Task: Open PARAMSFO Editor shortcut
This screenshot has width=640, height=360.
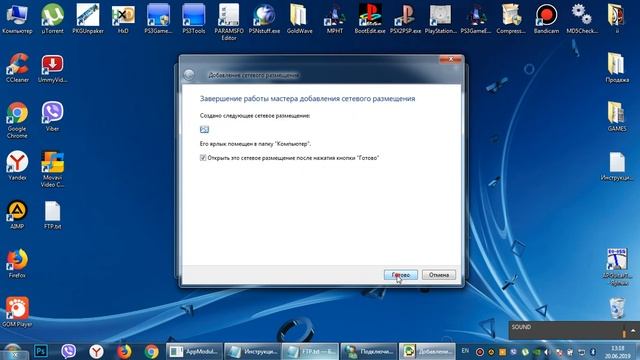Action: click(229, 21)
